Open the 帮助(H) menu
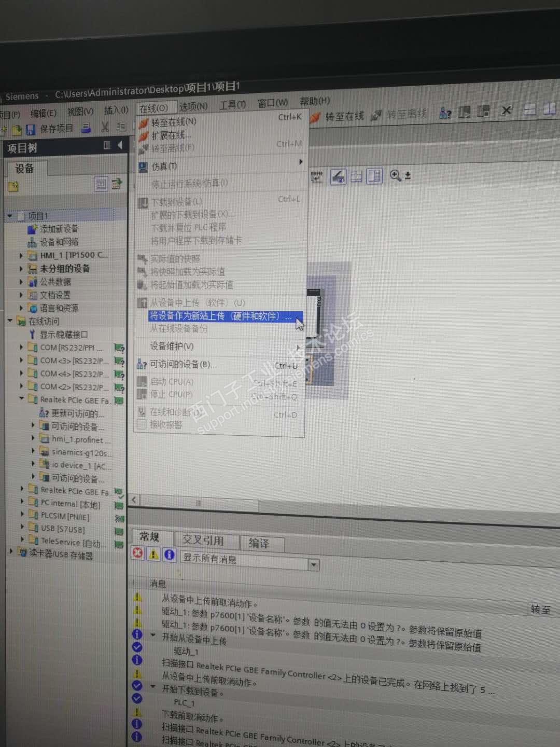This screenshot has height=747, width=560. [314, 101]
